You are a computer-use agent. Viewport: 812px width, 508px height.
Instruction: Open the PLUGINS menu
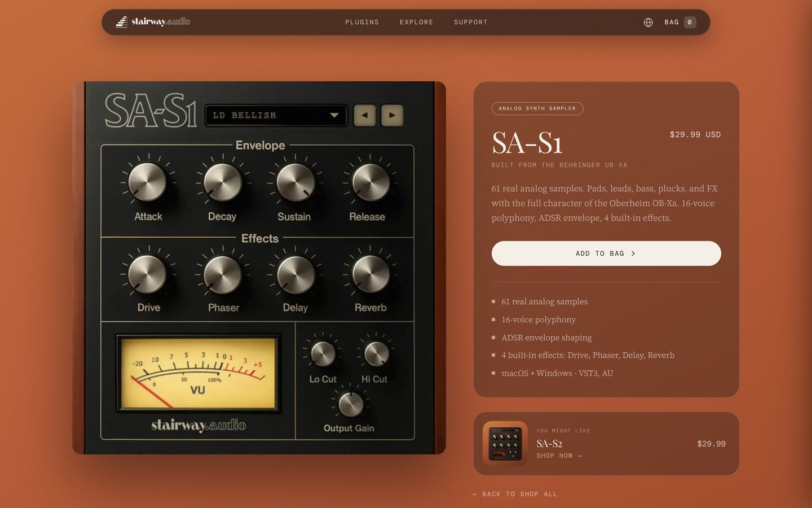[x=362, y=22]
